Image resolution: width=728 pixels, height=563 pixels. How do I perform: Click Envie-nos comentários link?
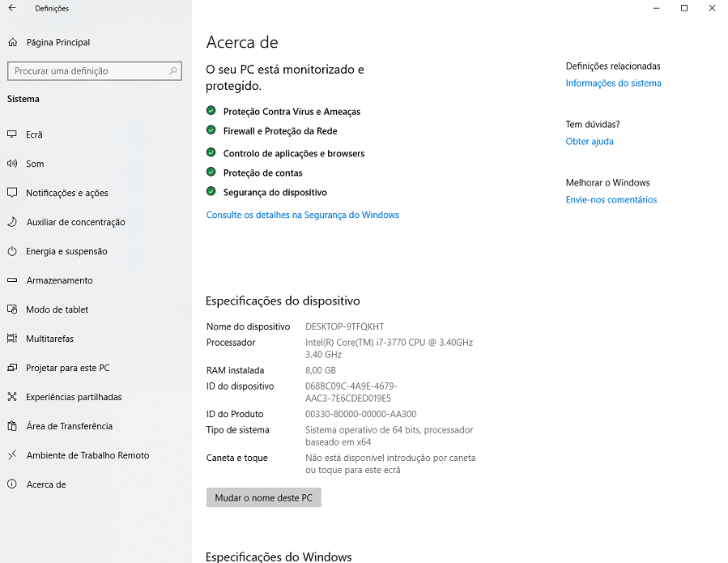coord(611,200)
